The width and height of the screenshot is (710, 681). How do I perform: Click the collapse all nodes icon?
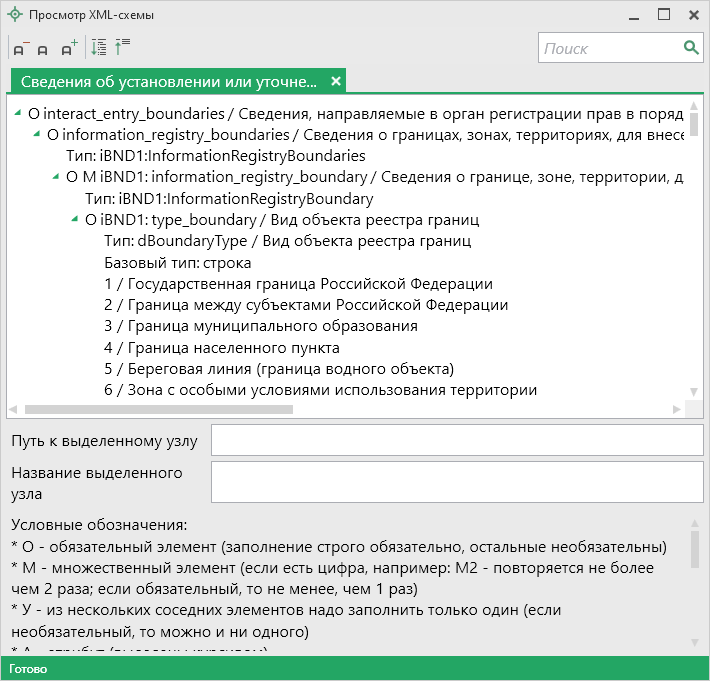click(x=122, y=47)
